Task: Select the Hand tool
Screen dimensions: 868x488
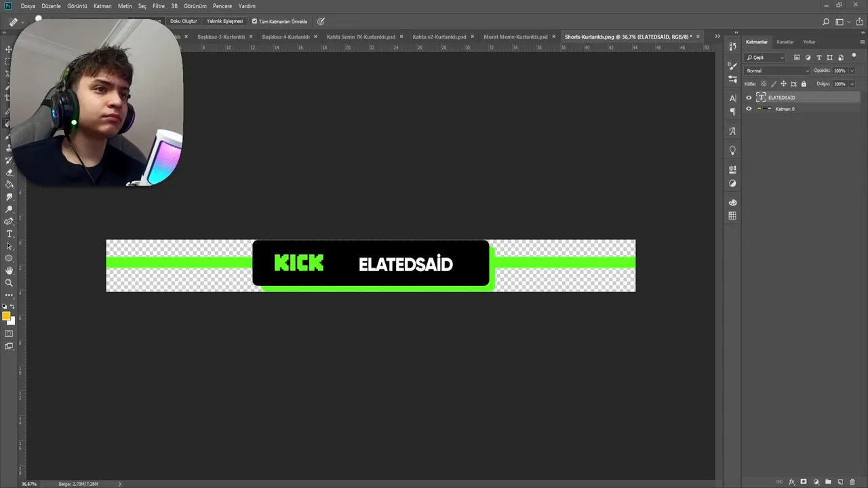Action: (x=9, y=270)
